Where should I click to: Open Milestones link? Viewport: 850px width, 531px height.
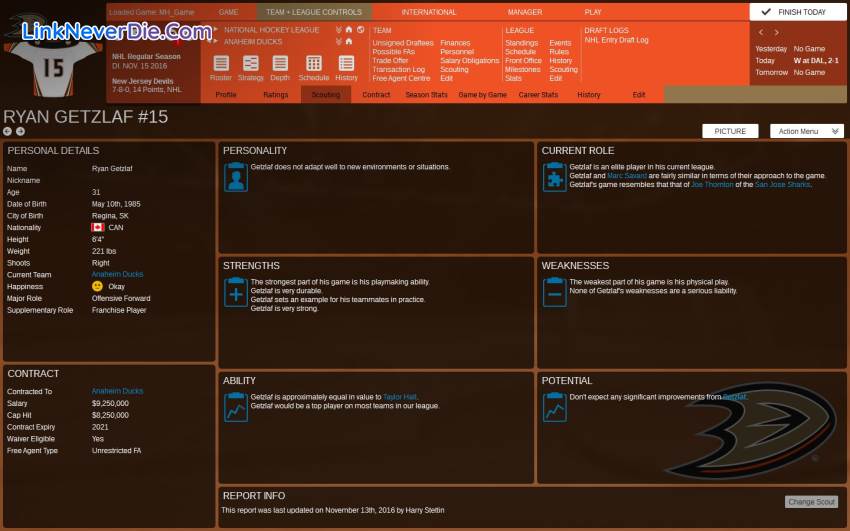tap(523, 69)
